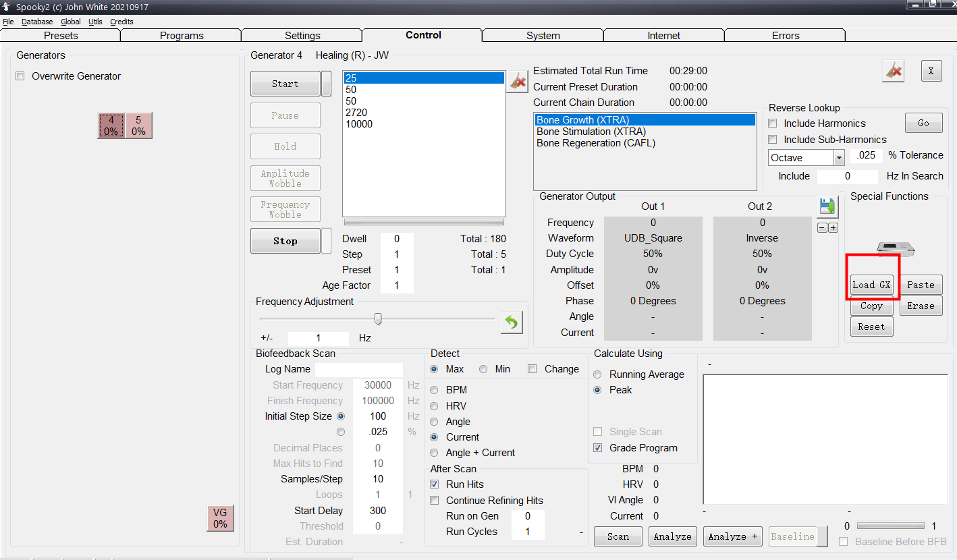Click the Log Name input field
The image size is (957, 560).
pos(358,369)
